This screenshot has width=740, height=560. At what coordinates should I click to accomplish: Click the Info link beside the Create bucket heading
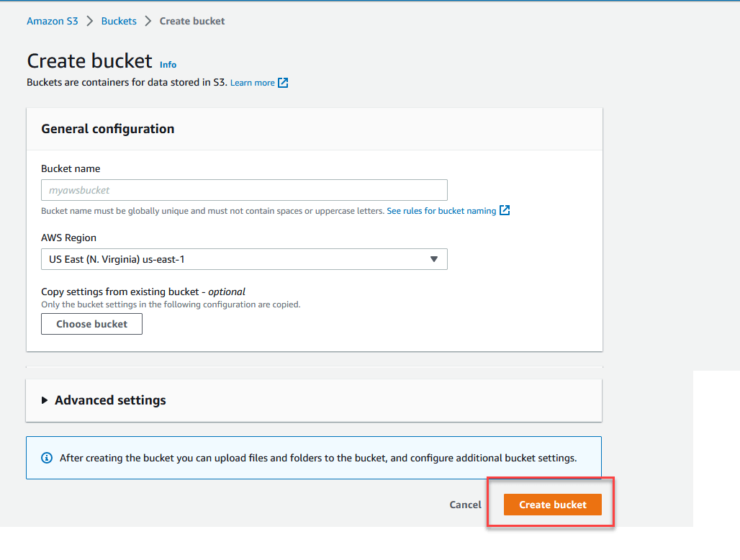[x=168, y=64]
